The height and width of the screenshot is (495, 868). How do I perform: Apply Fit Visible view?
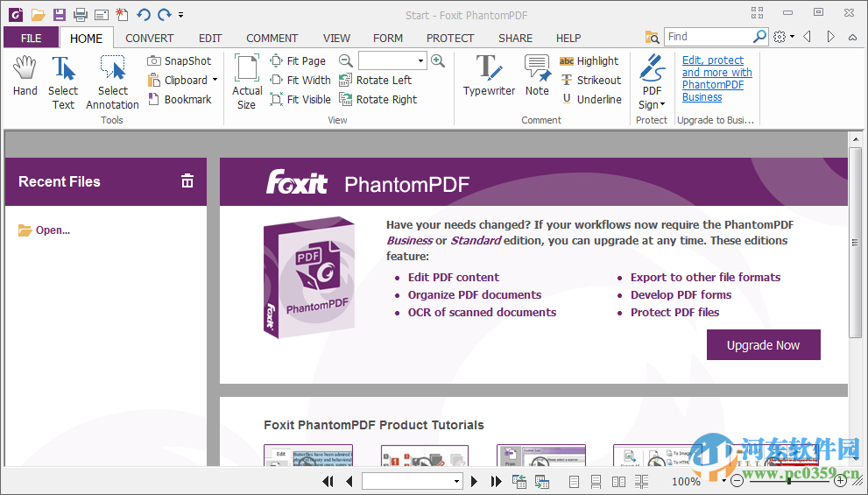click(300, 100)
